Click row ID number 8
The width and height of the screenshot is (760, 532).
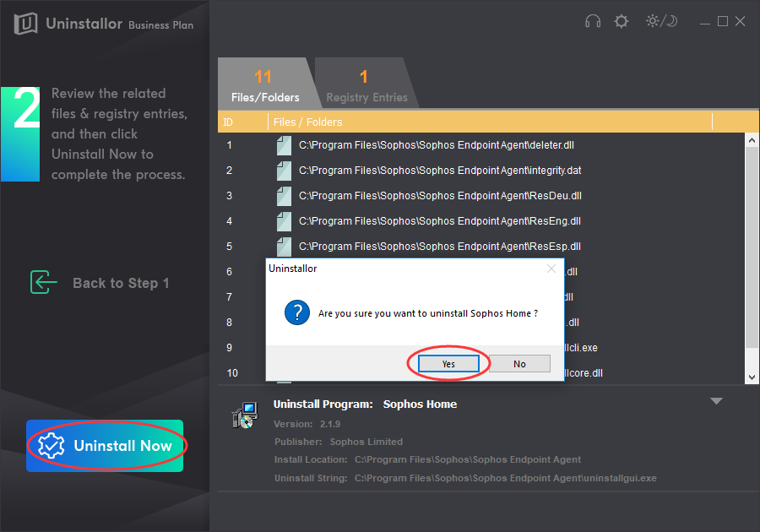[229, 323]
